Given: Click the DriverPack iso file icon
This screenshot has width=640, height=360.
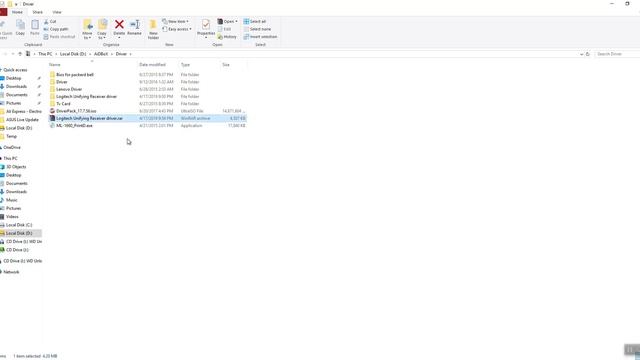Looking at the screenshot, I should click(52, 111).
